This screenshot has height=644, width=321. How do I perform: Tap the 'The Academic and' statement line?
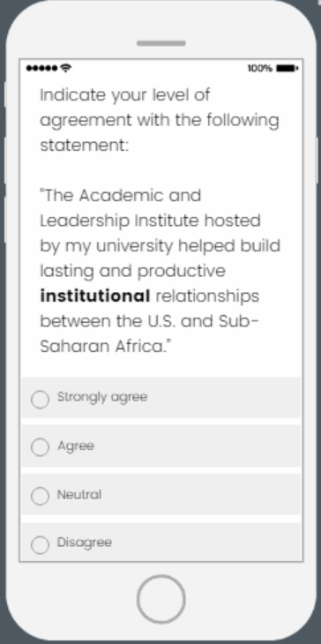point(121,196)
